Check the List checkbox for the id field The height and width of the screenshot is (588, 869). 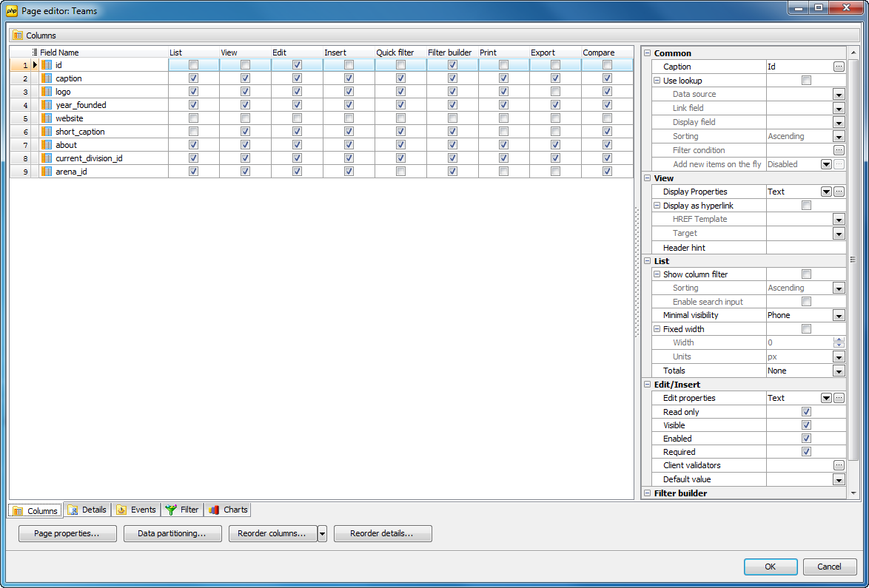coord(194,64)
